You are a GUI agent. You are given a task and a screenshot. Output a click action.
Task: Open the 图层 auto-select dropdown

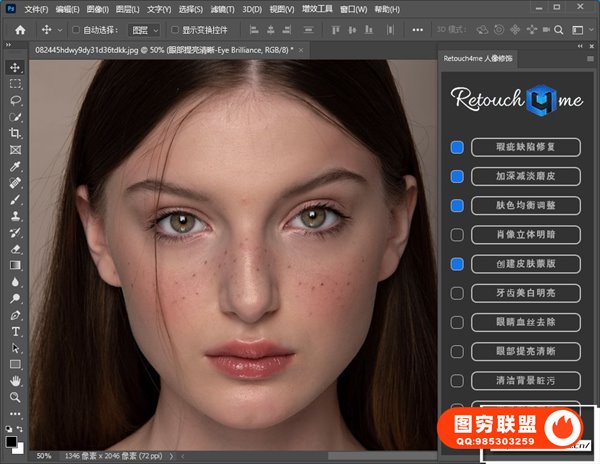(144, 30)
